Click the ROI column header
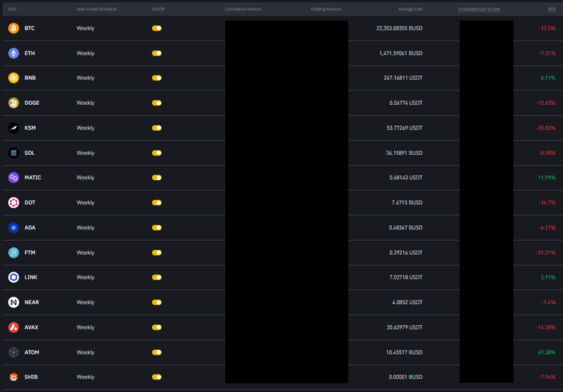The height and width of the screenshot is (392, 563). [552, 9]
